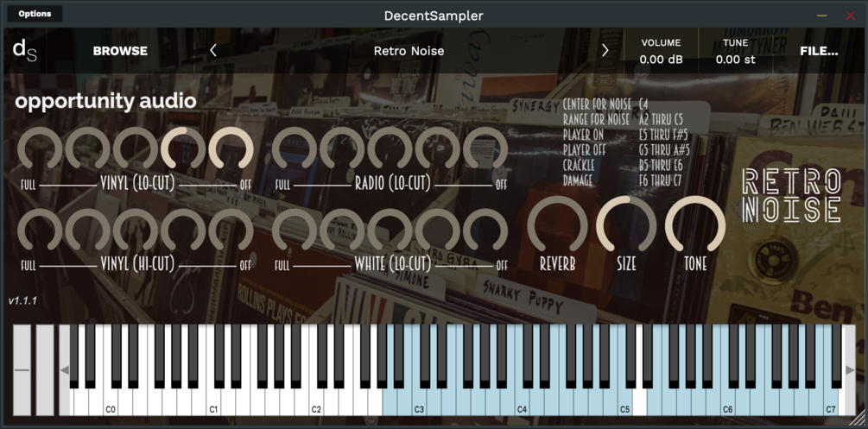868x429 pixels.
Task: Click last RADIO (LO-CUT) knob above OFF
Action: (485, 149)
